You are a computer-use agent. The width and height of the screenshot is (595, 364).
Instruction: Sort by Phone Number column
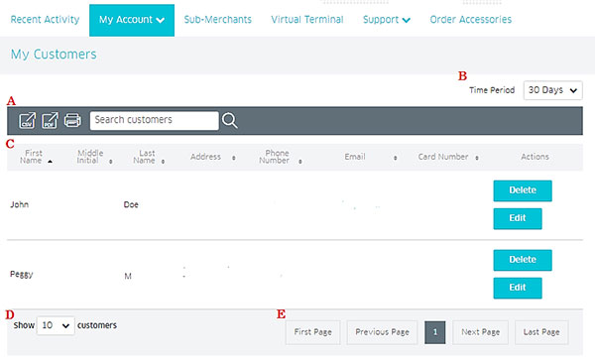point(281,157)
